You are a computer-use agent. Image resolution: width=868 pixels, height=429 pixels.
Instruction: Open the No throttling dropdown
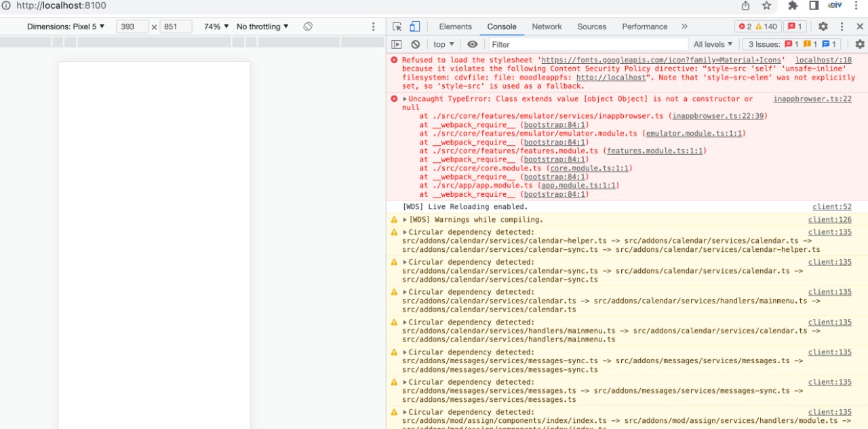[262, 26]
